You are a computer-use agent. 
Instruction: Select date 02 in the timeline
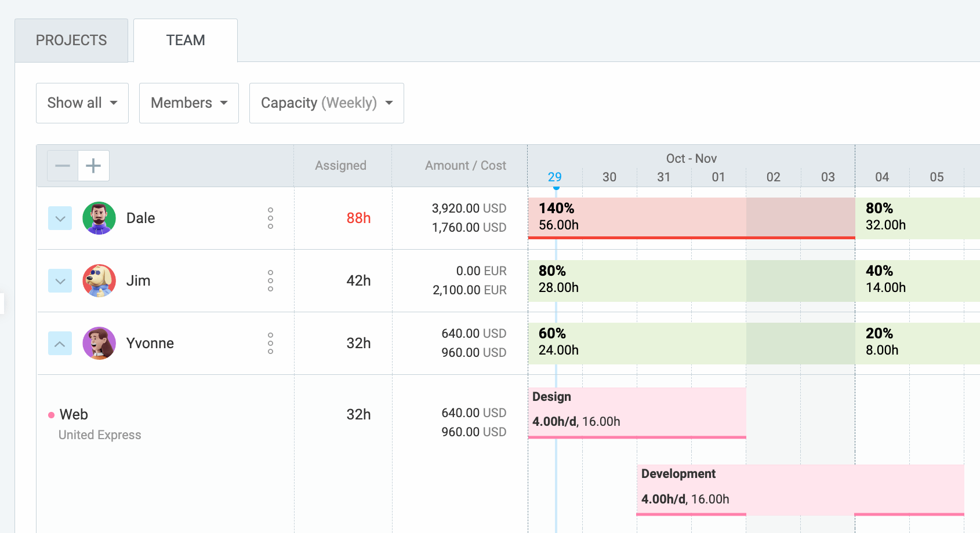(x=774, y=177)
